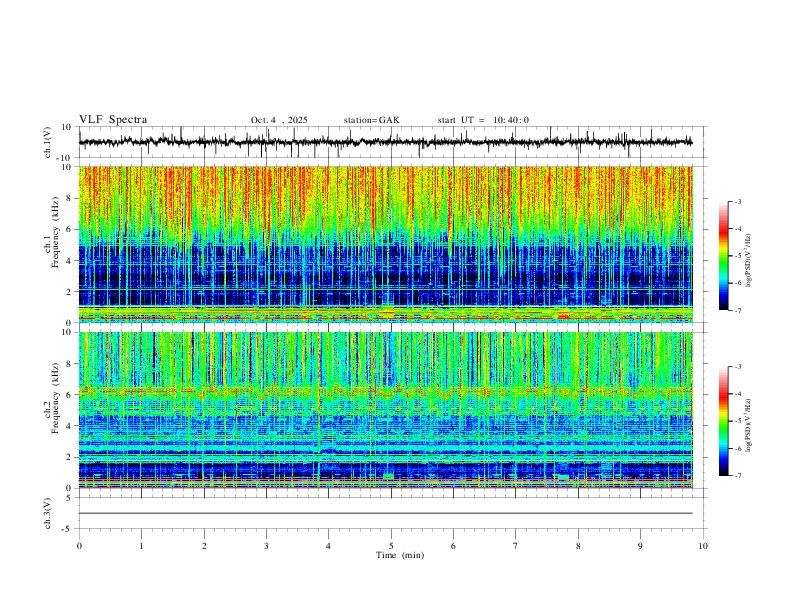Image resolution: width=792 pixels, height=612 pixels.
Task: Click the "8" kHz tick on ch.1 spectrogram axis
Action: pyautogui.click(x=68, y=198)
